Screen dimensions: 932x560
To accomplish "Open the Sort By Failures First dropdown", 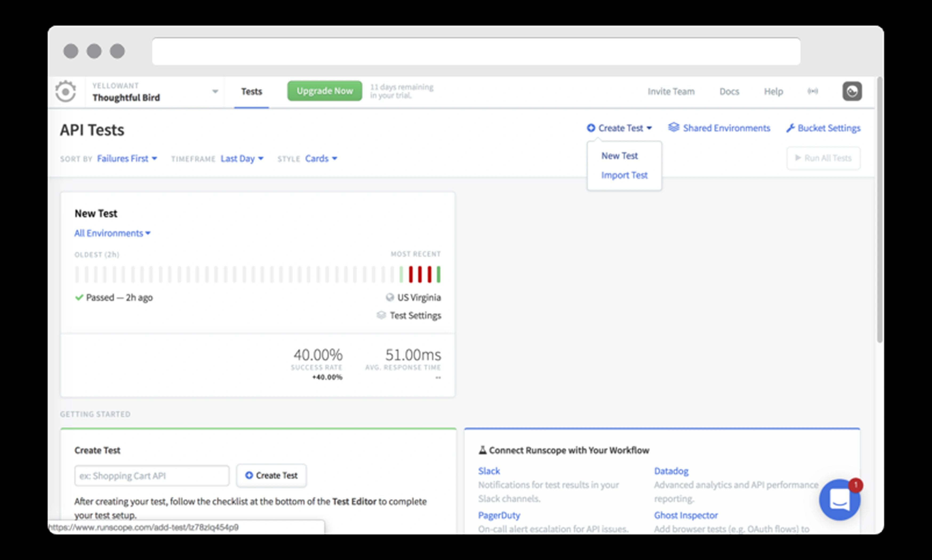I will pyautogui.click(x=127, y=158).
